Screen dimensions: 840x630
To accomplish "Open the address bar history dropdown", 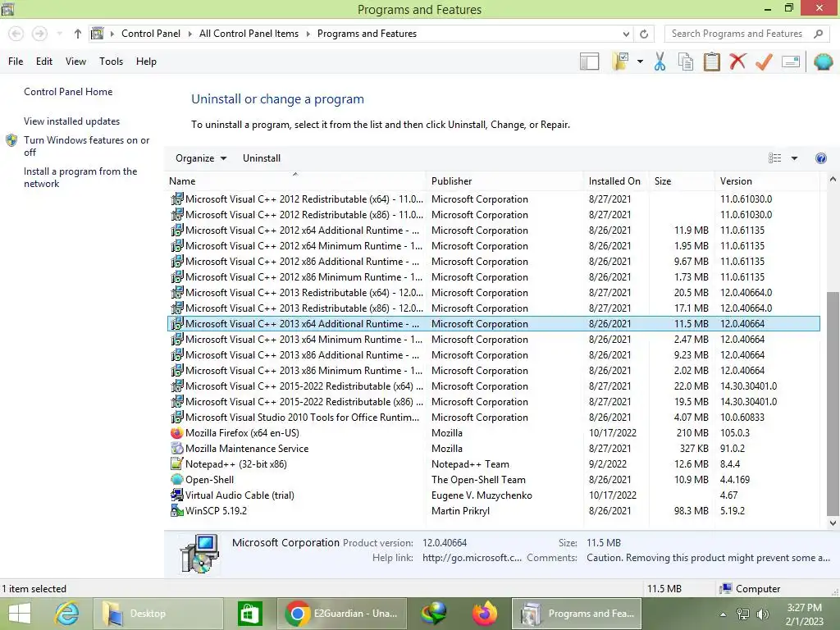I will pyautogui.click(x=626, y=34).
